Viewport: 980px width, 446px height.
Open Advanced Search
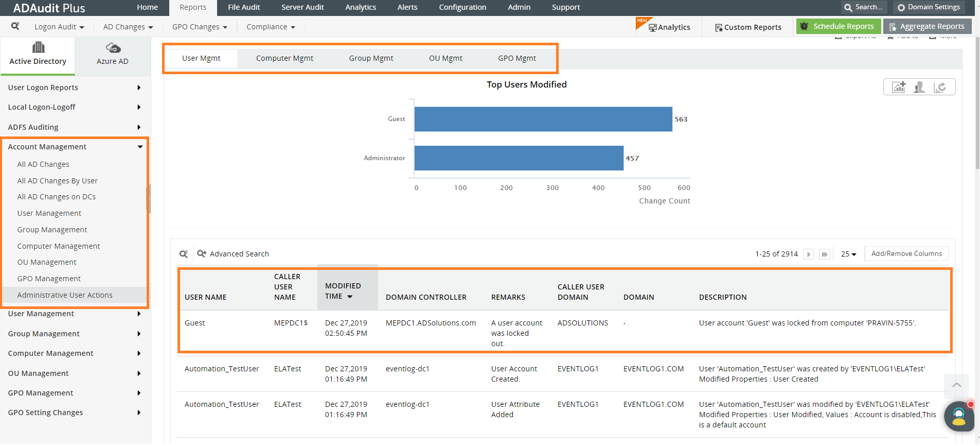(233, 254)
